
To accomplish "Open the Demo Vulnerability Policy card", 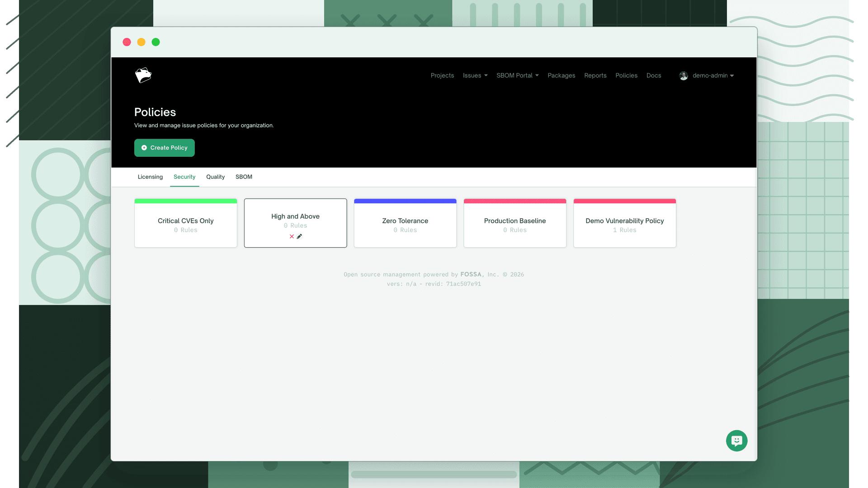I will pyautogui.click(x=625, y=223).
